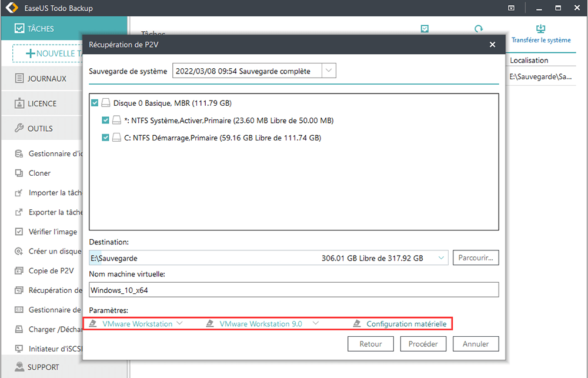The width and height of the screenshot is (588, 378).
Task: Click the Retour button
Action: tap(370, 344)
